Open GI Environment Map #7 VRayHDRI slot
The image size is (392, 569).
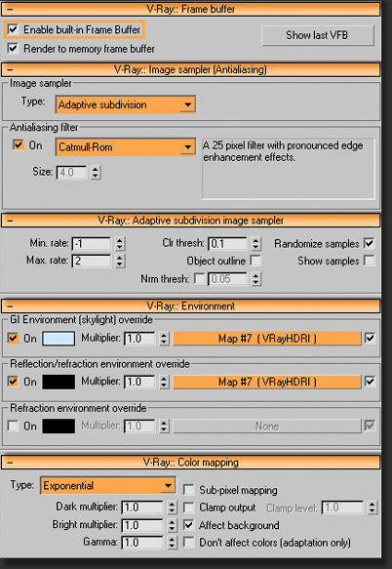point(267,339)
